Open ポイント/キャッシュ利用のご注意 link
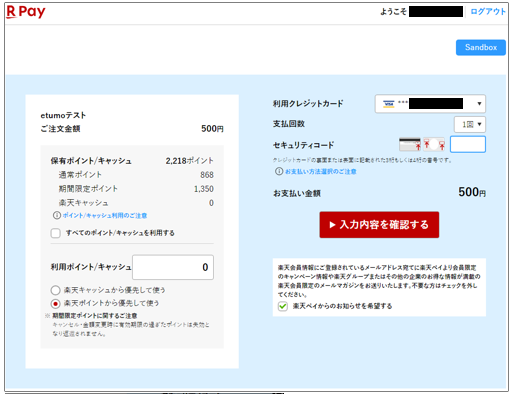 [x=105, y=215]
